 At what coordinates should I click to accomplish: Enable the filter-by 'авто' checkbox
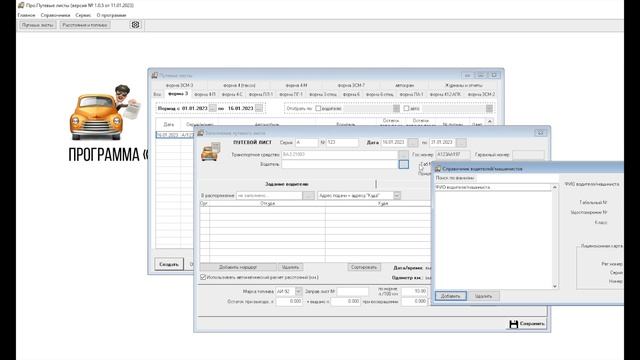click(406, 109)
